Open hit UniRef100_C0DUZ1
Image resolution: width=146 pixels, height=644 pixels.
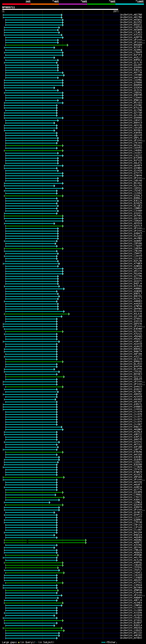[x=131, y=631]
